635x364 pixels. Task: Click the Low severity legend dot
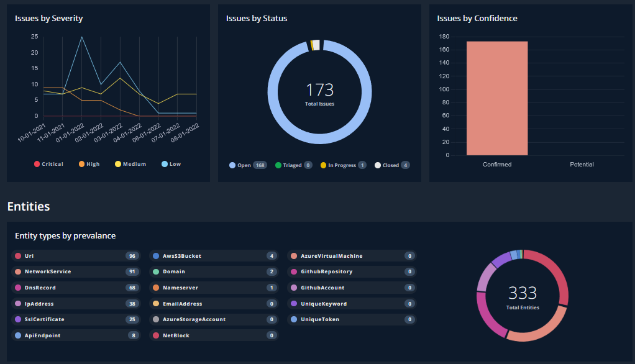(164, 164)
